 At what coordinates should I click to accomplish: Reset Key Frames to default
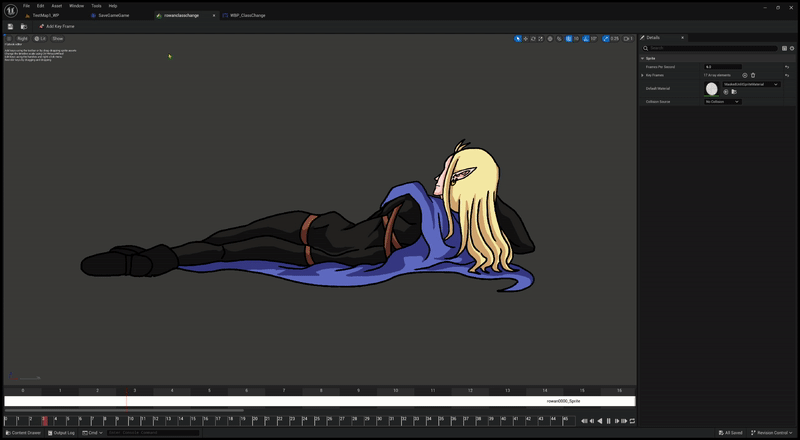[787, 75]
